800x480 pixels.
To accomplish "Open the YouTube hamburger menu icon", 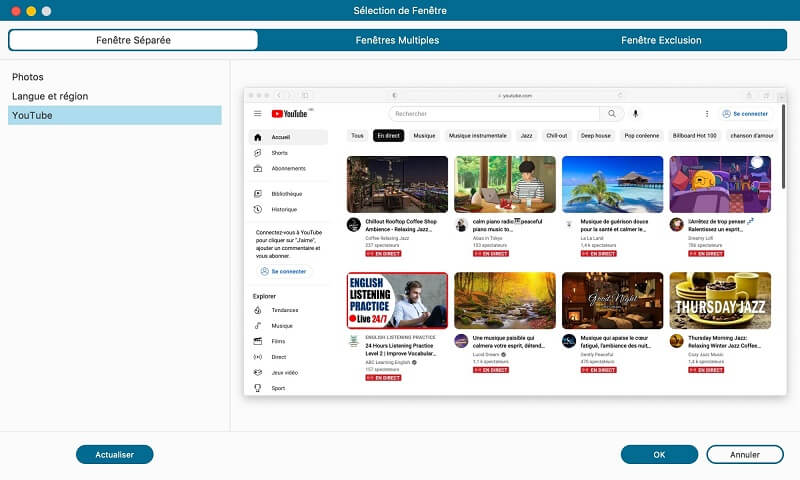I will coord(258,114).
